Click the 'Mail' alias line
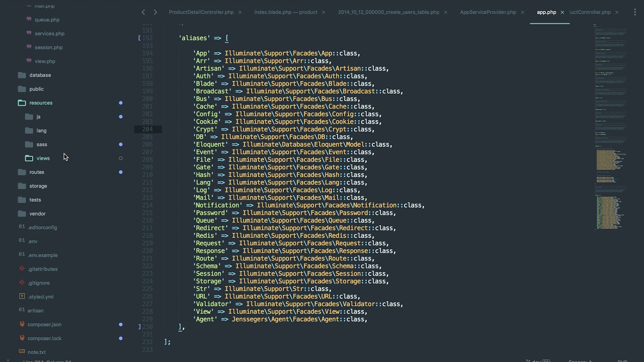Image resolution: width=644 pixels, height=362 pixels. pos(280,198)
